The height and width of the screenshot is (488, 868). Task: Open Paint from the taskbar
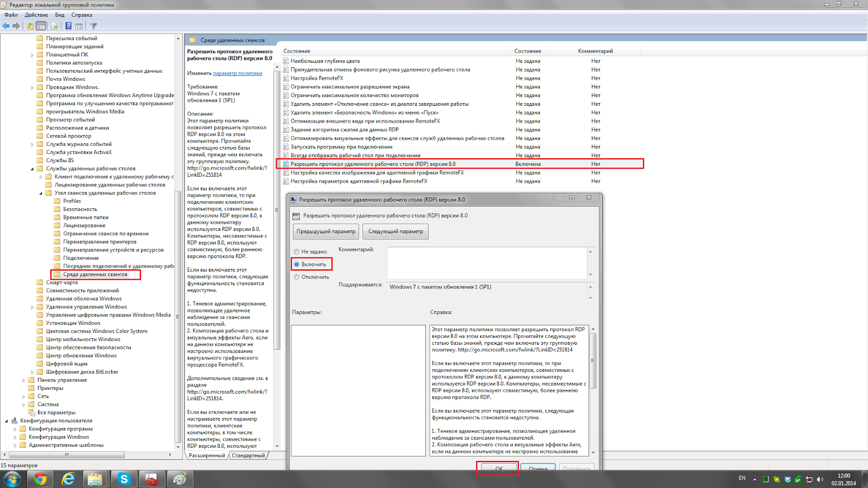[x=180, y=479]
